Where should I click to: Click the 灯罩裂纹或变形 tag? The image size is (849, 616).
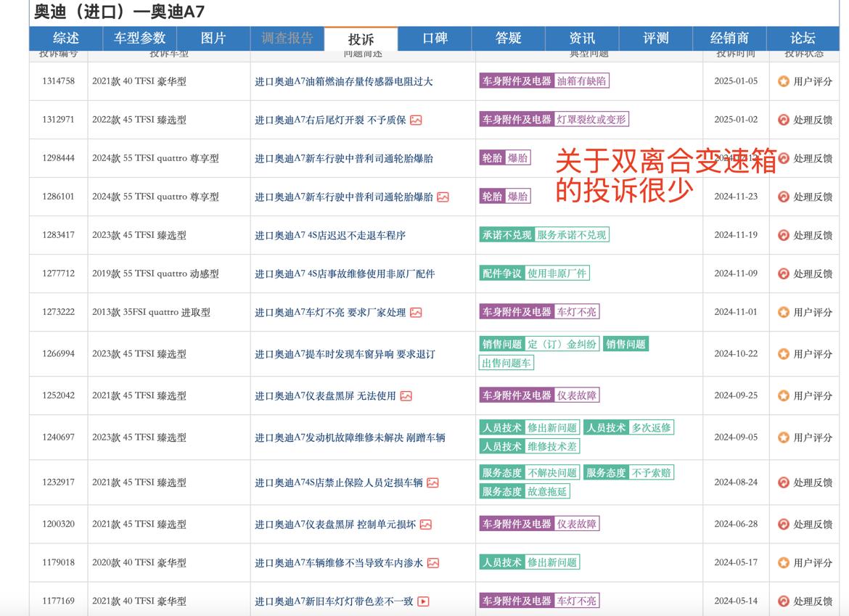(591, 119)
